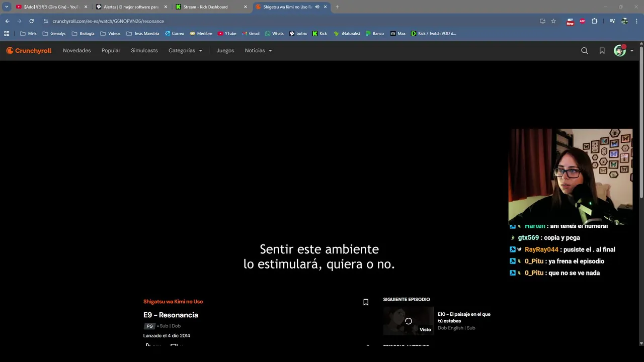The image size is (644, 362).
Task: Open next episode E10 thumbnail
Action: click(409, 321)
